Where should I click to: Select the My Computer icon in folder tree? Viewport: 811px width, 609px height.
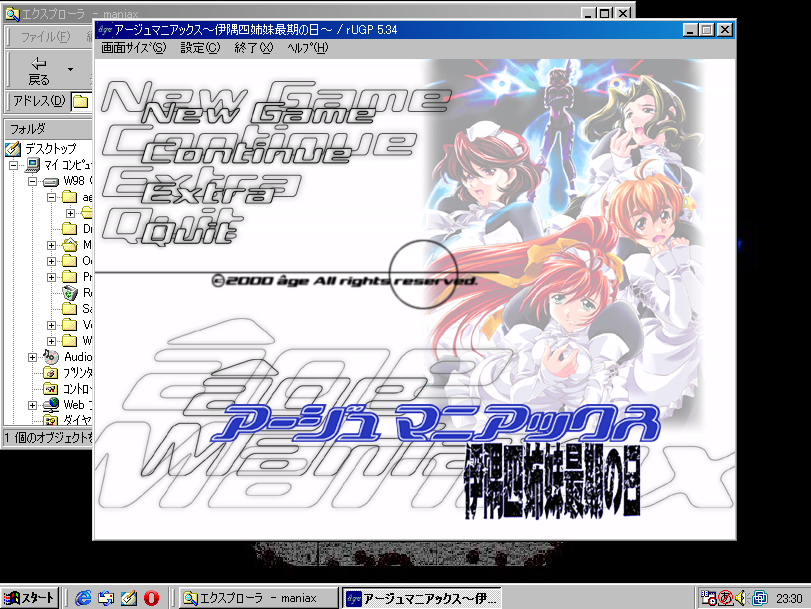[32, 165]
